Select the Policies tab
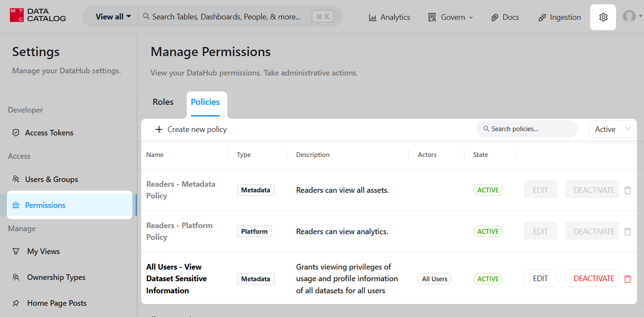This screenshot has width=644, height=317. click(205, 102)
